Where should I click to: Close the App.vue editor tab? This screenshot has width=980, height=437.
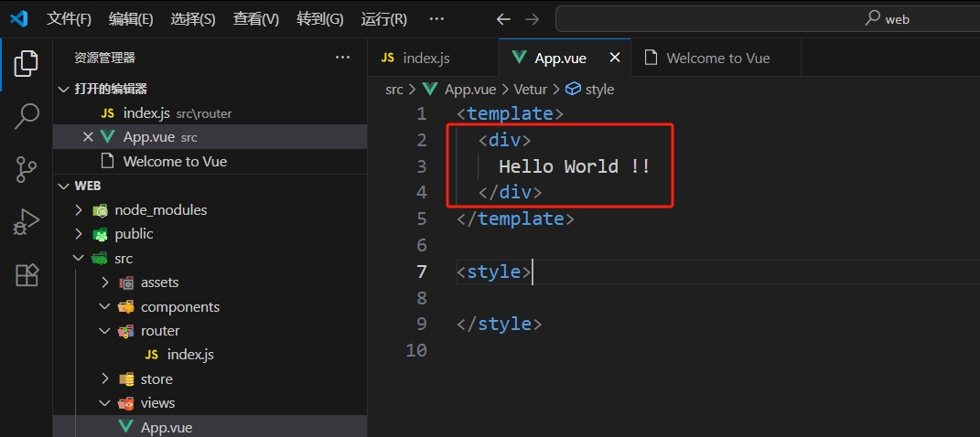tap(615, 58)
